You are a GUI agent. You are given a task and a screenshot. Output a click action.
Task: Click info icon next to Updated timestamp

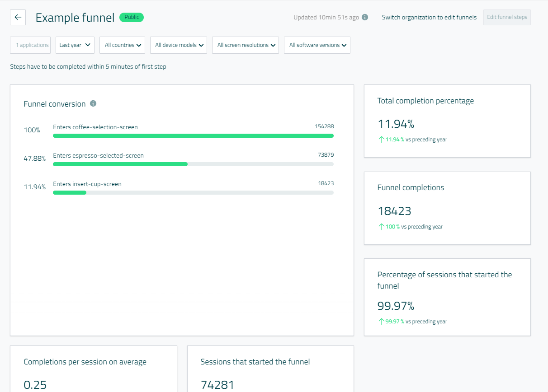pyautogui.click(x=365, y=17)
